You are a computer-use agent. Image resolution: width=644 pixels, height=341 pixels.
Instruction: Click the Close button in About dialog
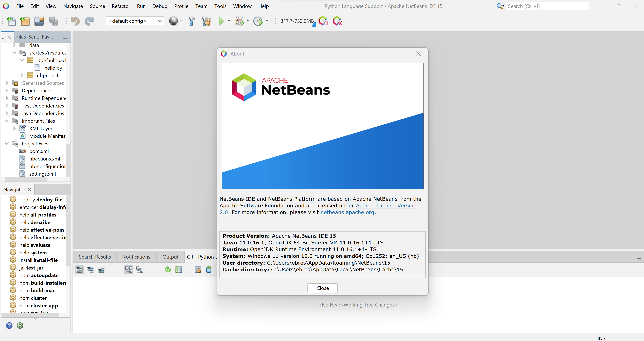322,288
